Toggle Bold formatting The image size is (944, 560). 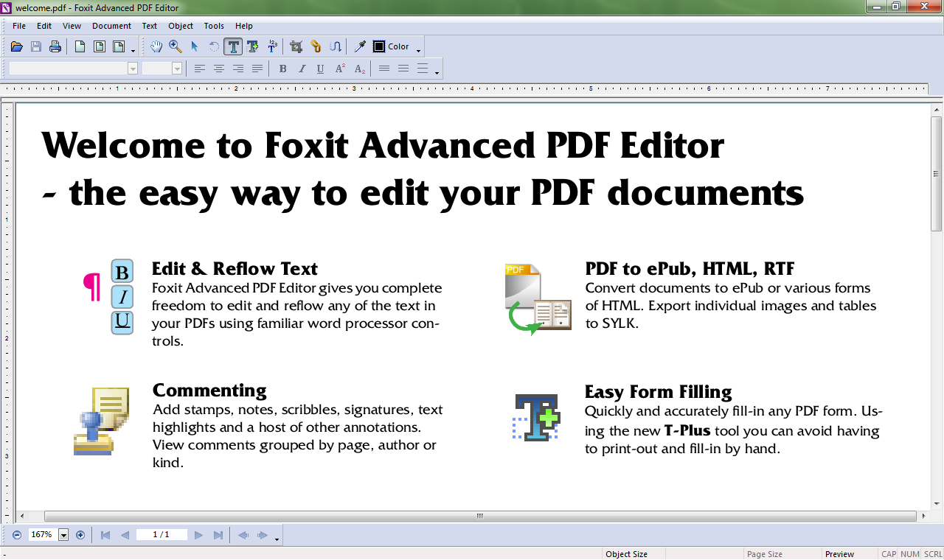282,69
